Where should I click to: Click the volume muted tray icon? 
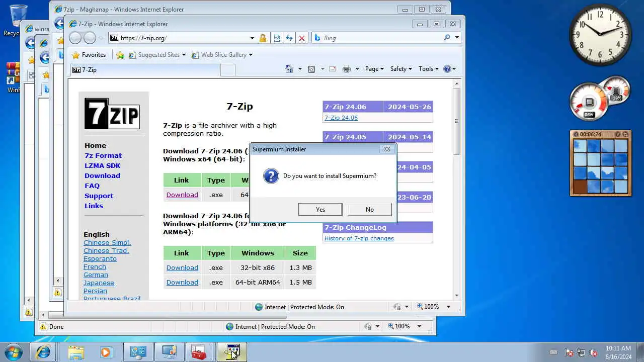(x=593, y=352)
